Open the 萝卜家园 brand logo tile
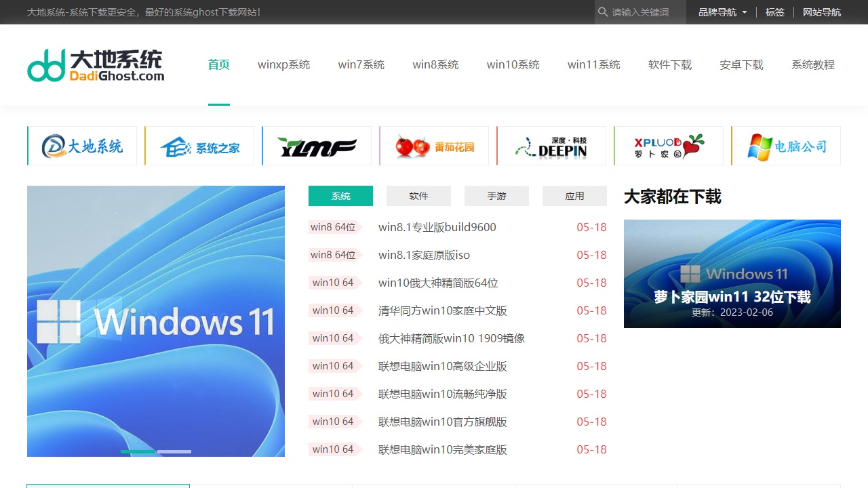Viewport: 868px width, 488px height. pos(669,146)
